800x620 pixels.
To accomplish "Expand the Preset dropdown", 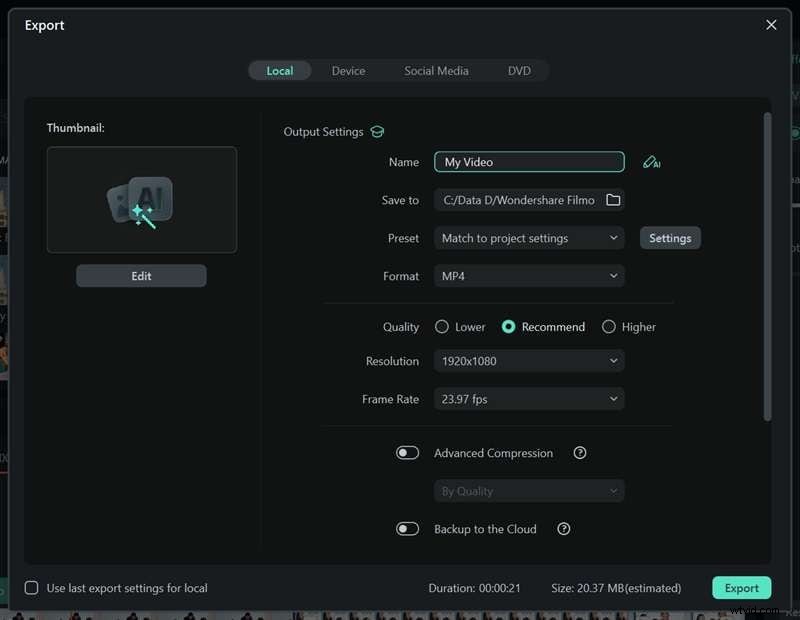I will coord(529,238).
